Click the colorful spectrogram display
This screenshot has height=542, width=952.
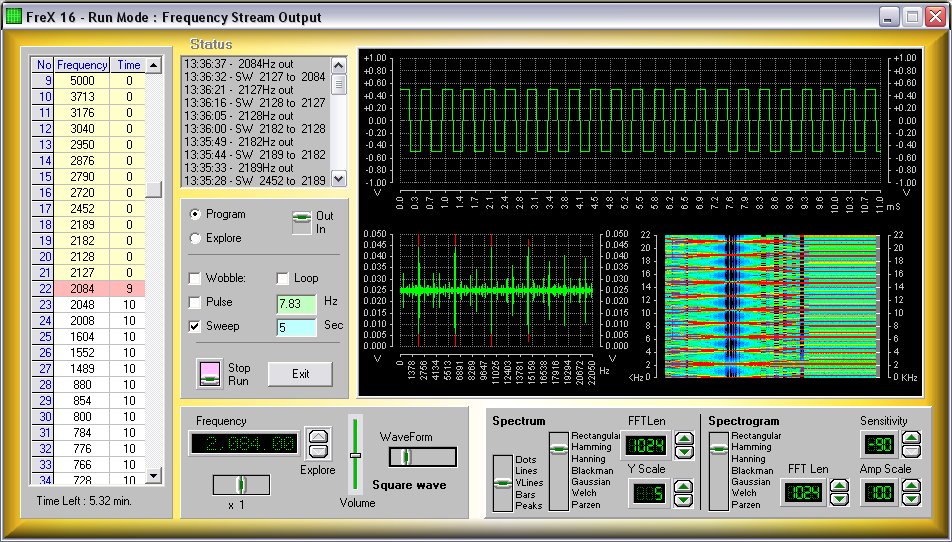pyautogui.click(x=772, y=306)
